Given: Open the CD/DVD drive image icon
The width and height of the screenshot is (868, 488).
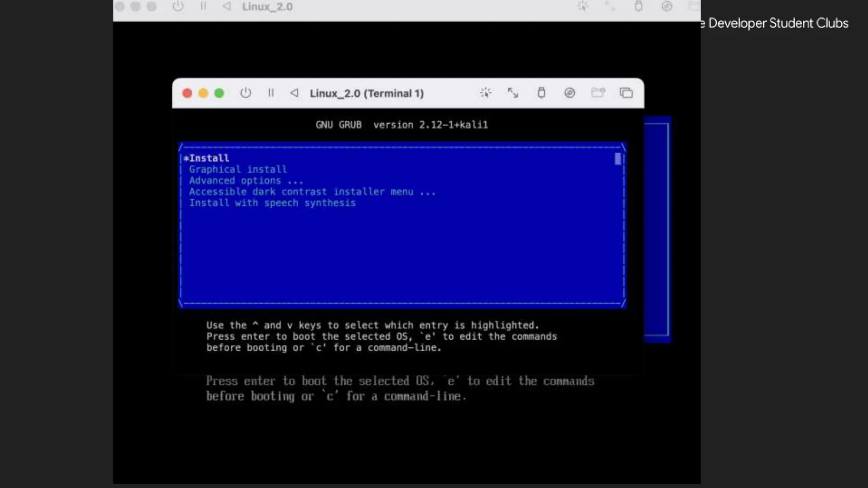Looking at the screenshot, I should click(x=570, y=93).
